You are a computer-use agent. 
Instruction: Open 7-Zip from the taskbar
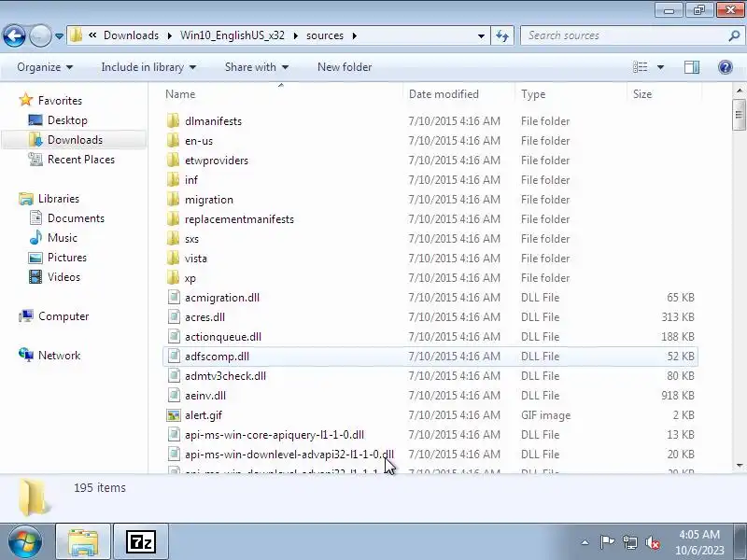141,541
